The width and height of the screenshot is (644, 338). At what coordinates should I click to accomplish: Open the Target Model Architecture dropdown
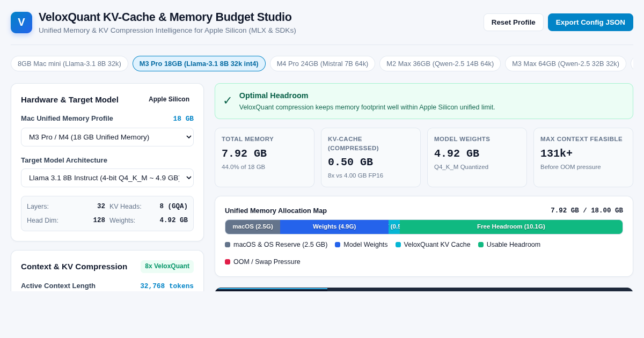coord(107,178)
